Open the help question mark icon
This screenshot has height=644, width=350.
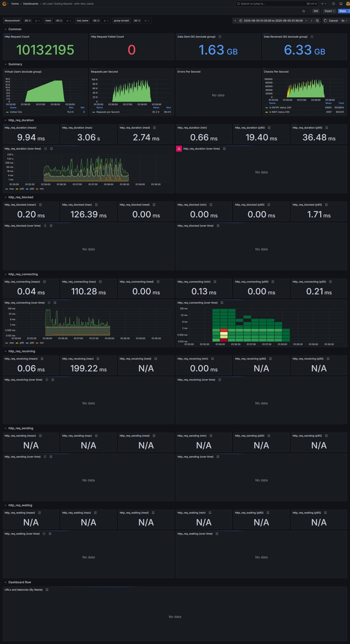(x=334, y=4)
